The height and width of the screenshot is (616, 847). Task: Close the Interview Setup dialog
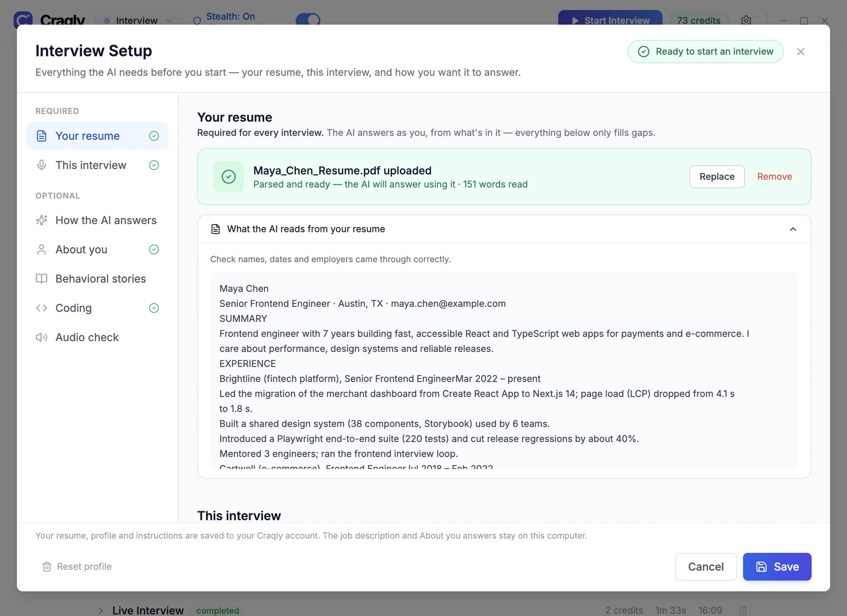point(801,52)
